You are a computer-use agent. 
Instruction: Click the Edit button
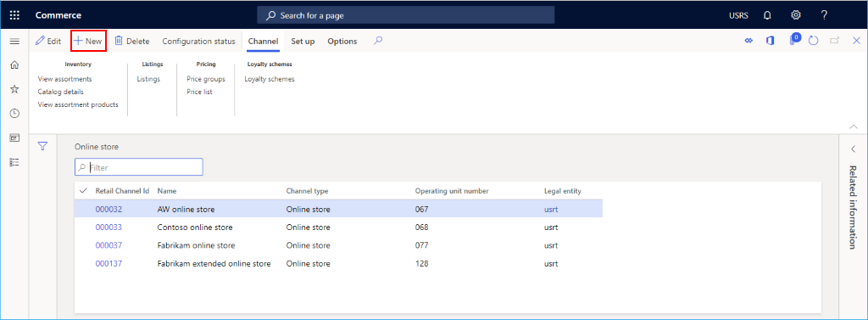(x=48, y=41)
